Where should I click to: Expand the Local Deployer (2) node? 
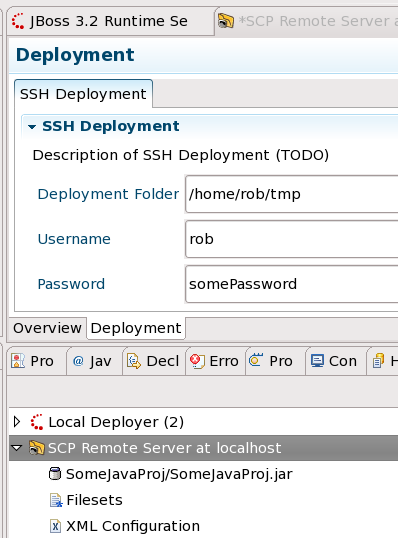tap(16, 422)
